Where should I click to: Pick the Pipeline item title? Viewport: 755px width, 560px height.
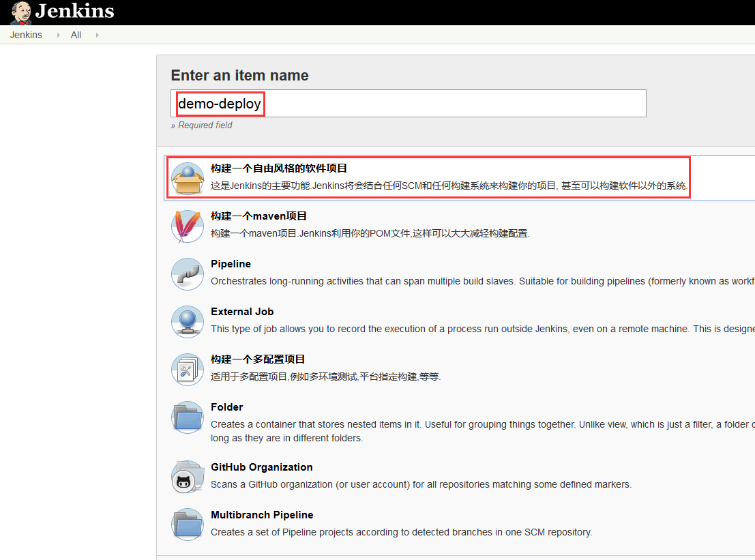pos(231,264)
